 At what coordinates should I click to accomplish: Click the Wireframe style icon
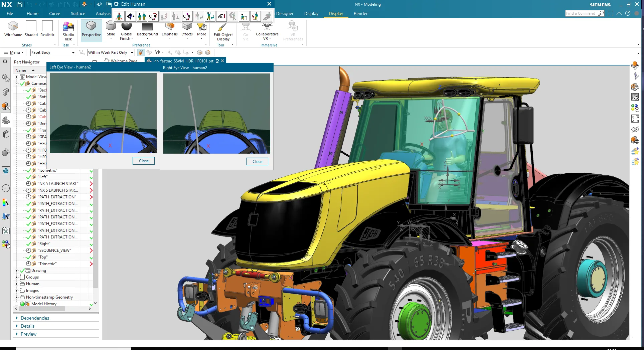(13, 28)
